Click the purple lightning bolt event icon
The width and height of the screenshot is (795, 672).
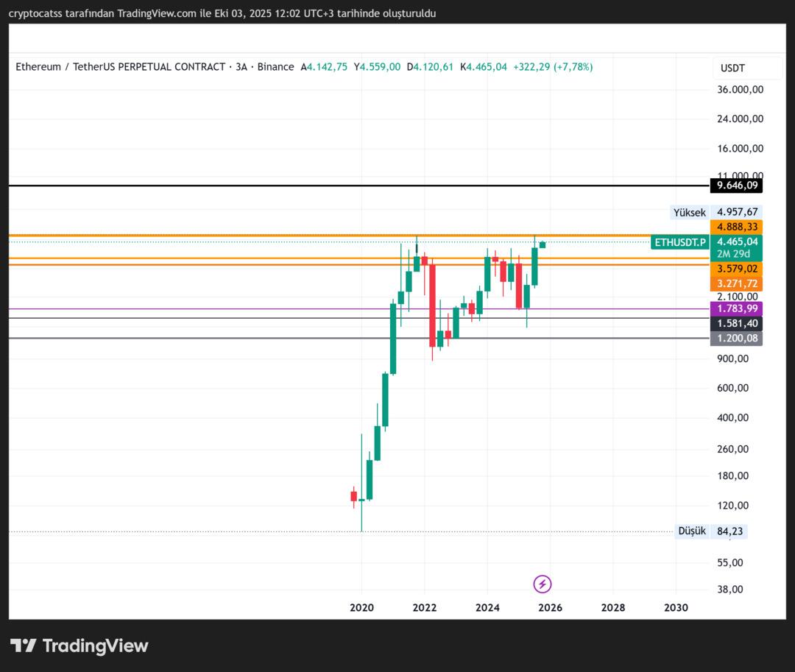pyautogui.click(x=543, y=584)
